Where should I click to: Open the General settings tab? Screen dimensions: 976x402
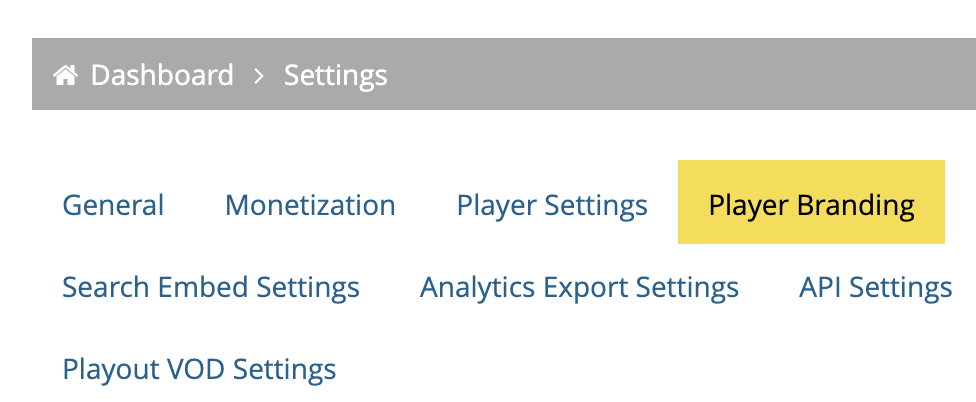tap(113, 205)
